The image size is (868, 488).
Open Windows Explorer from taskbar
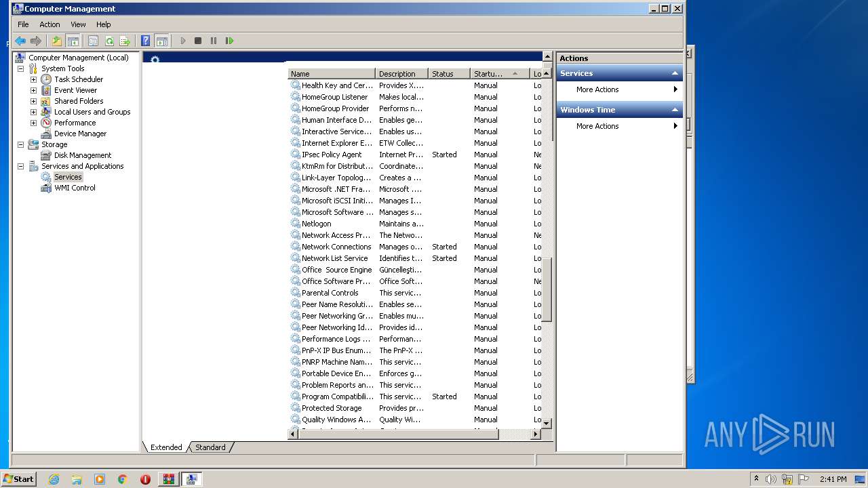pyautogui.click(x=77, y=479)
